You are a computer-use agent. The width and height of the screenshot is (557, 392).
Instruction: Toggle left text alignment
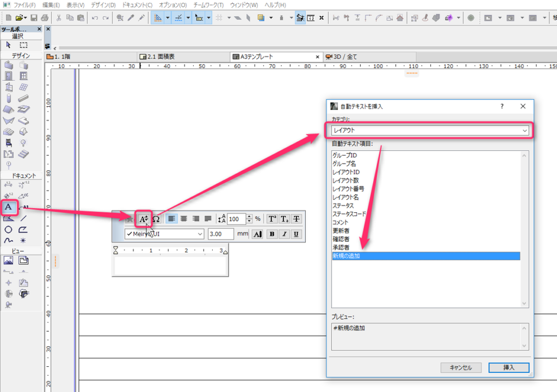[171, 219]
